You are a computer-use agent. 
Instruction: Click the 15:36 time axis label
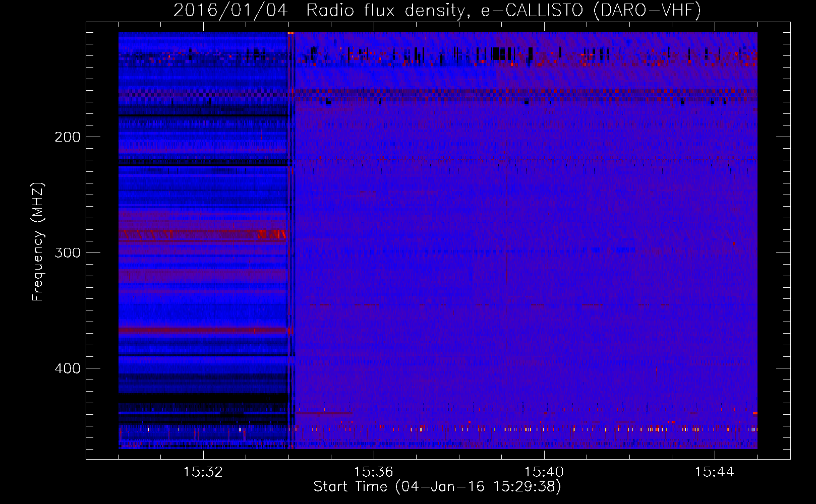coord(374,472)
